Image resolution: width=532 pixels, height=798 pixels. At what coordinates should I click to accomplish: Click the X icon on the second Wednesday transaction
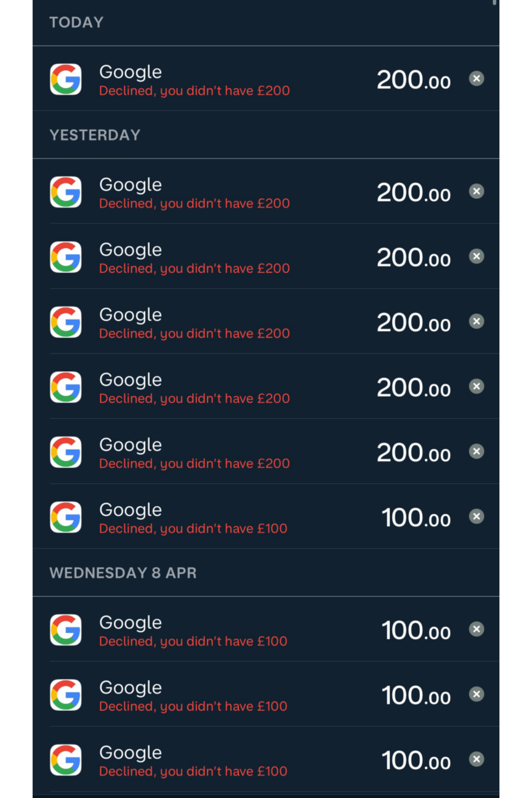tap(476, 694)
